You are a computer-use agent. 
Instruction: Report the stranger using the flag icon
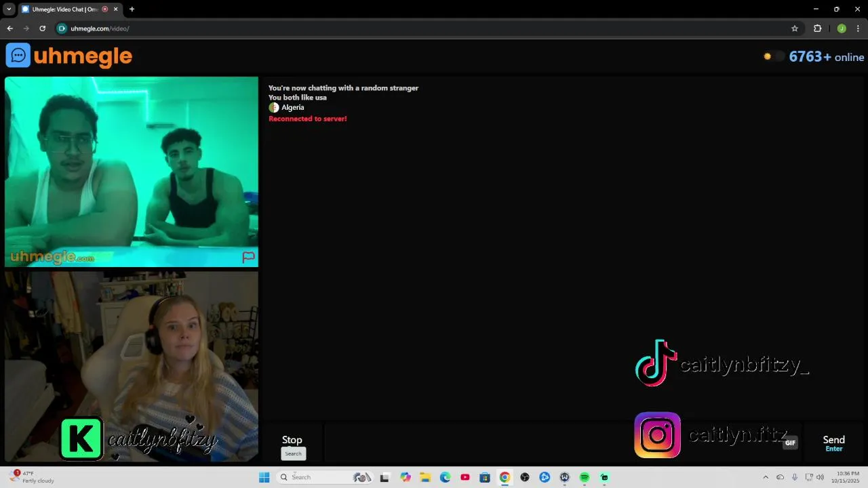(248, 257)
